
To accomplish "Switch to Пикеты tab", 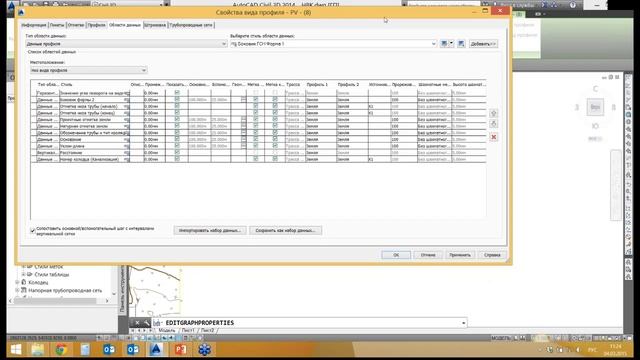I will [57, 25].
